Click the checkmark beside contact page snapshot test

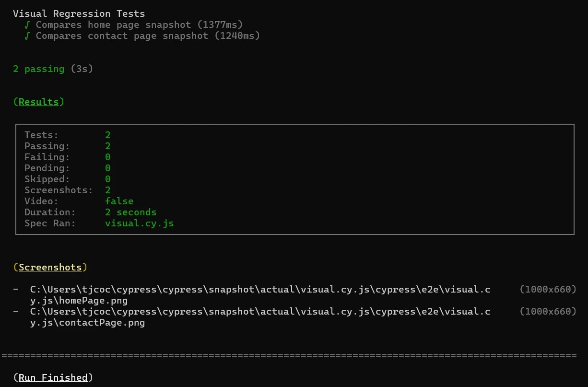point(27,35)
